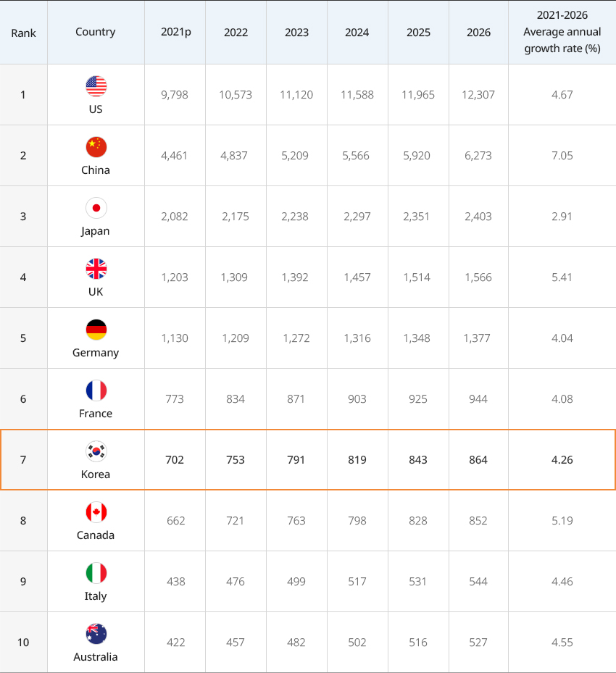Select the Country column header
Viewport: 616px width, 673px height.
click(95, 32)
